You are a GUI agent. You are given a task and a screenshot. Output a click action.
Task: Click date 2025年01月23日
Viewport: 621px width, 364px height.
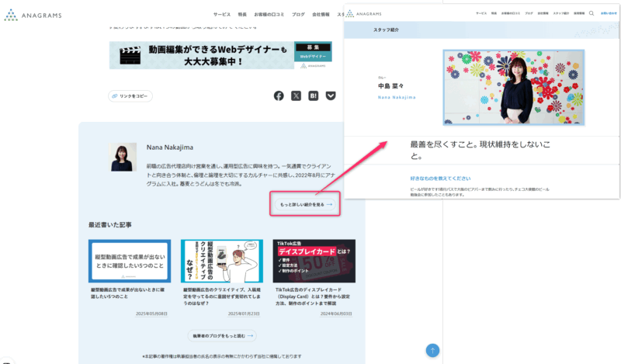point(244,314)
